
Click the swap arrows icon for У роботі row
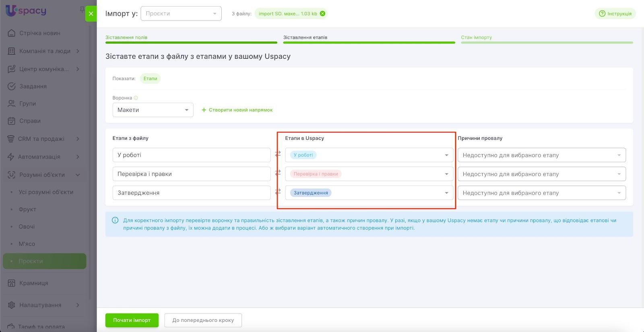pyautogui.click(x=278, y=154)
